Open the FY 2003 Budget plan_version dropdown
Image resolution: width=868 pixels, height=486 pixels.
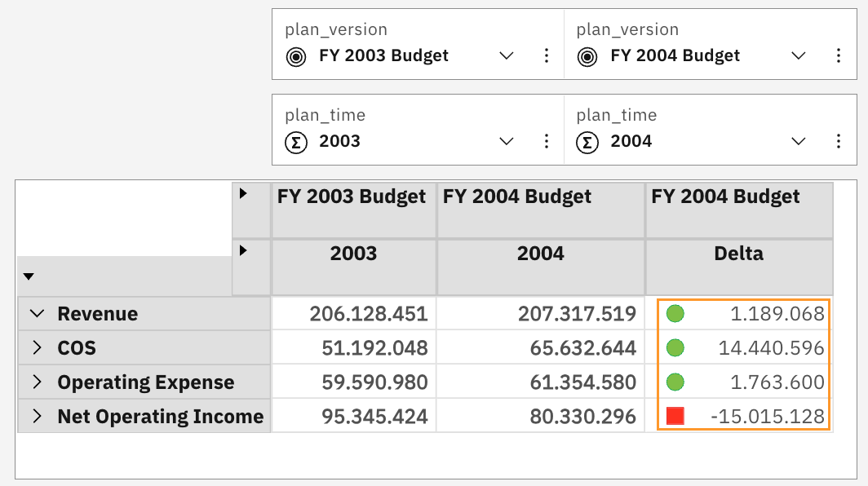[x=507, y=56]
